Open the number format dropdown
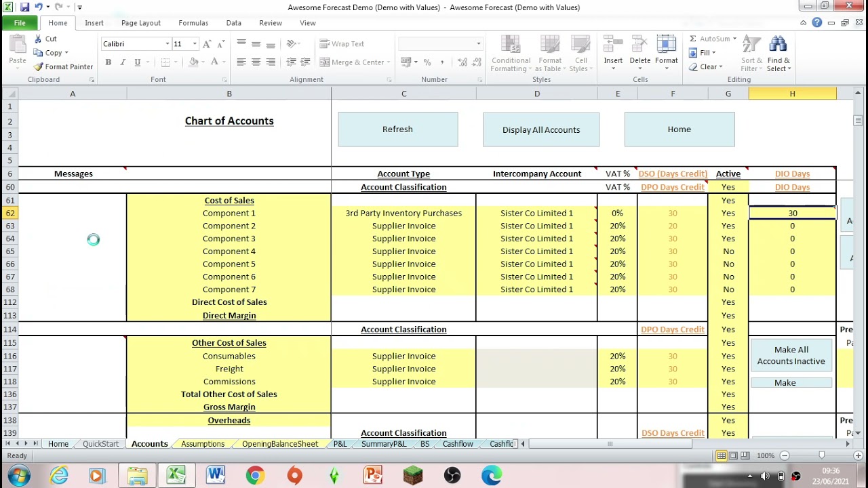This screenshot has width=868, height=488. tap(478, 44)
